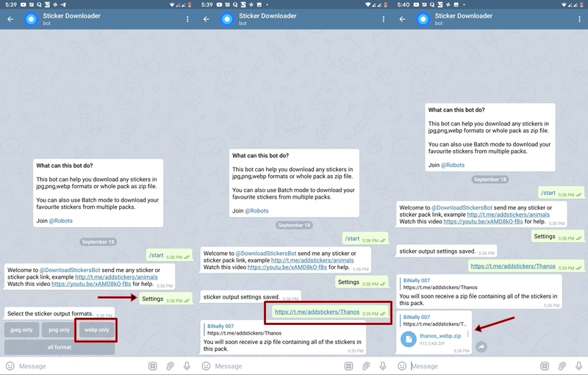Open emoji picker in first screenshot message bar
This screenshot has width=588, height=375.
pyautogui.click(x=10, y=366)
